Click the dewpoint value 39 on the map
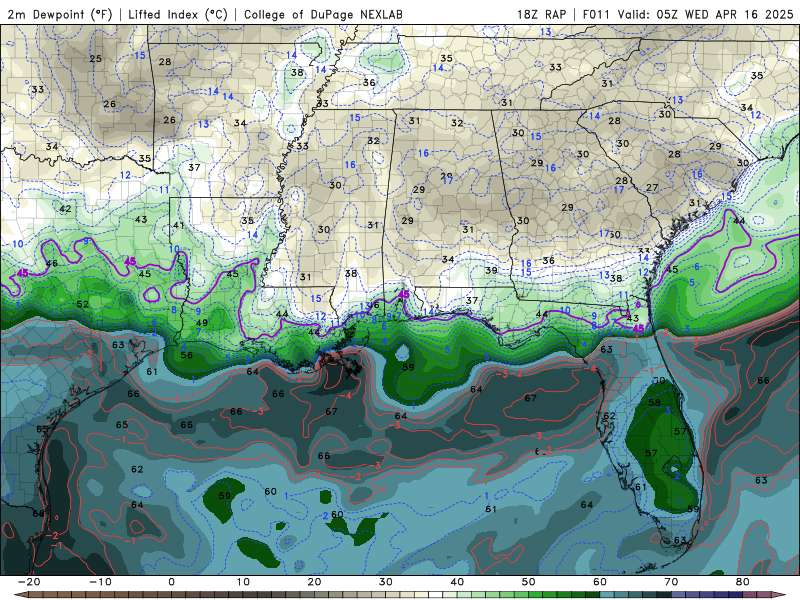This screenshot has height=600, width=800. (491, 270)
